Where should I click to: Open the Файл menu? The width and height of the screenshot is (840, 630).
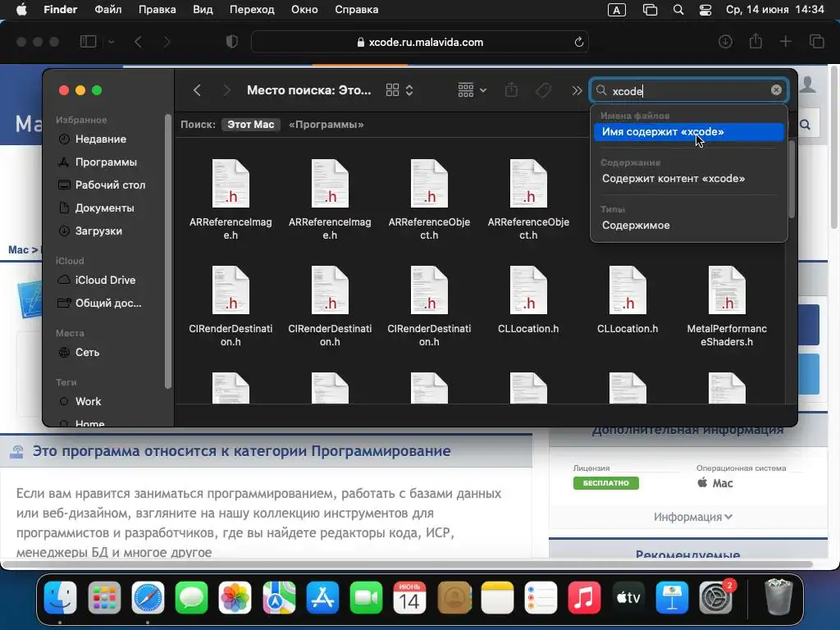point(107,10)
